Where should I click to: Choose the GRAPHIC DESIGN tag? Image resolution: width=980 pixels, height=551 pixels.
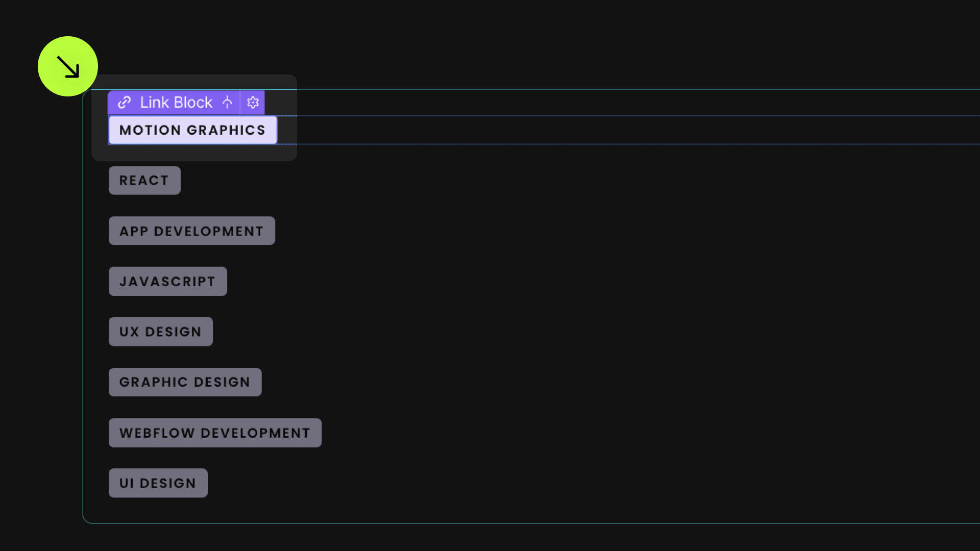[185, 382]
